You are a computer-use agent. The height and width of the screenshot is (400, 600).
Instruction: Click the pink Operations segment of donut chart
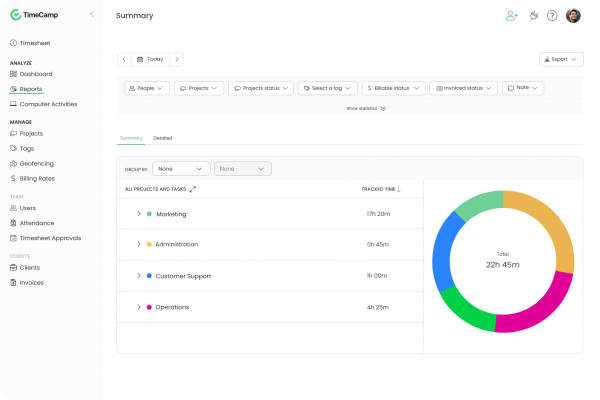point(535,311)
